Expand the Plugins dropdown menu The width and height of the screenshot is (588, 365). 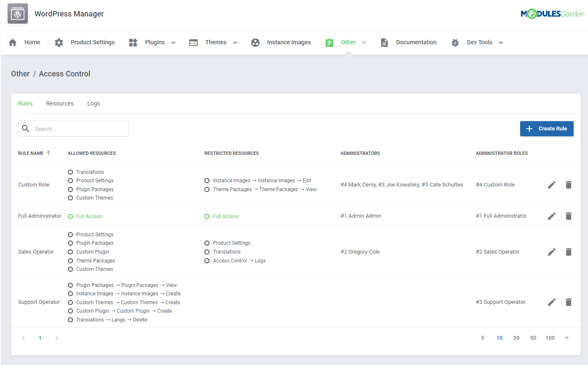173,42
